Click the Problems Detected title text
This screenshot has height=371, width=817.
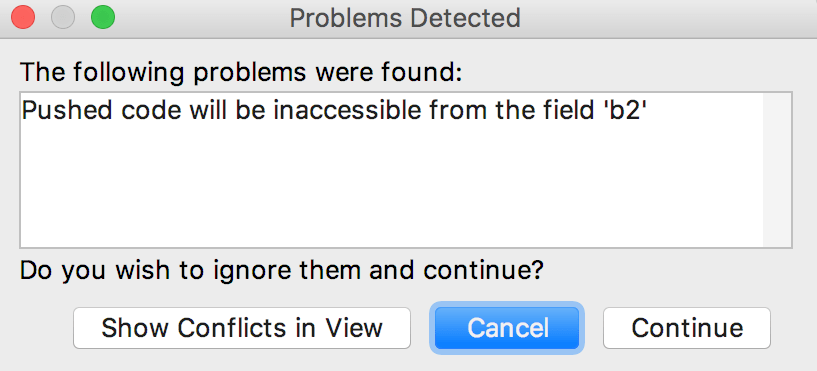[405, 19]
